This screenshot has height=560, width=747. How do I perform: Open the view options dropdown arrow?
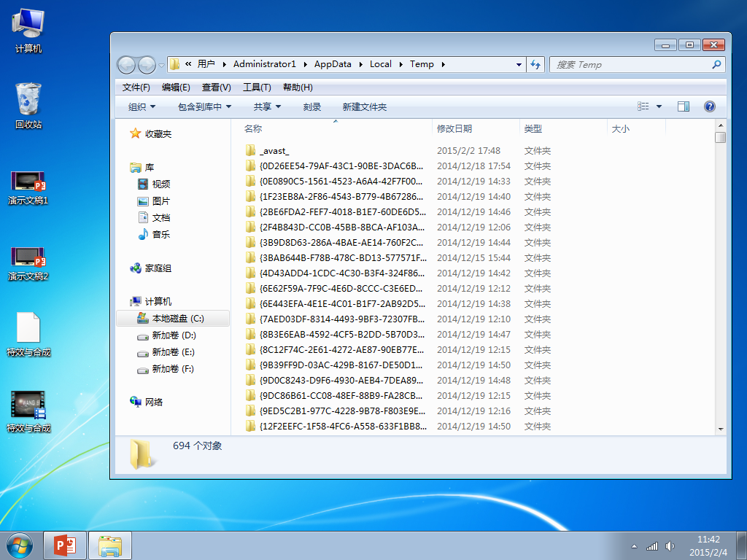tap(659, 106)
